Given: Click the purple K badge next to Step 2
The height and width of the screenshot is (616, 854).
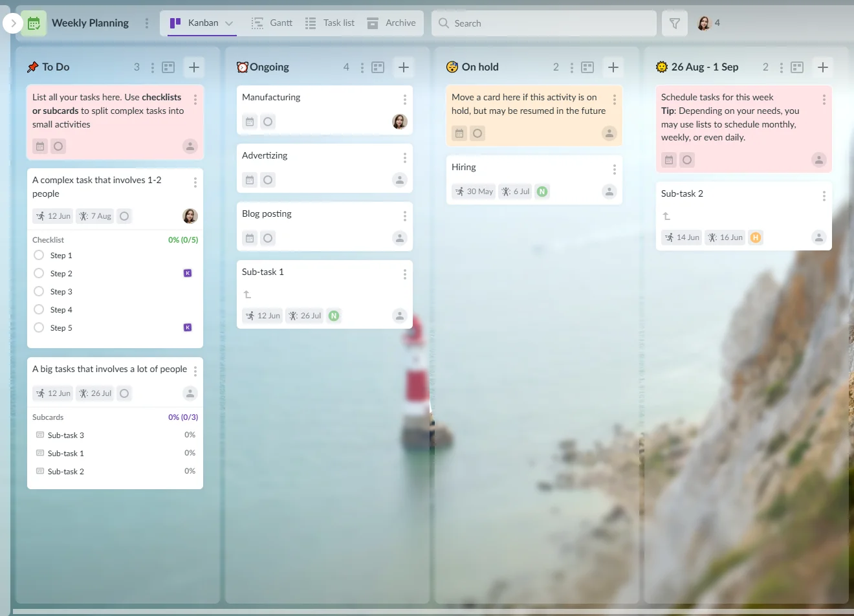Looking at the screenshot, I should [188, 273].
